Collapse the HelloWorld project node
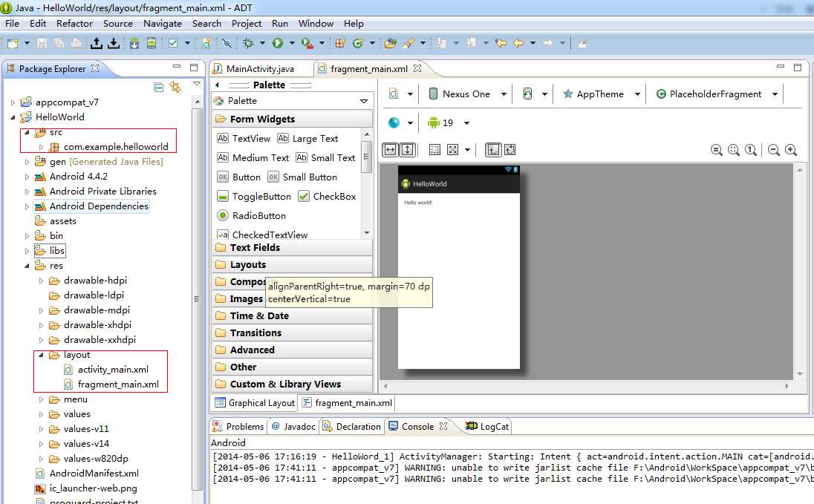The image size is (814, 504). pos(13,117)
